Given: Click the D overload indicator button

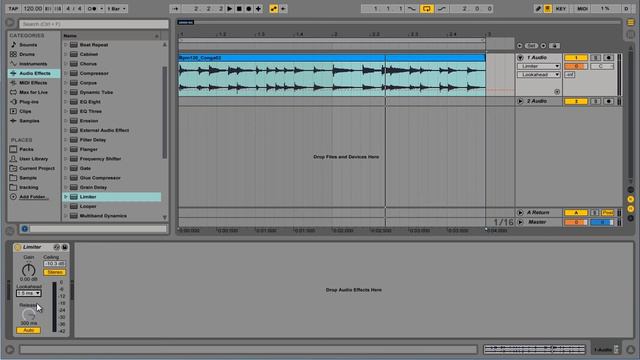Looking at the screenshot, I should coord(626,9).
